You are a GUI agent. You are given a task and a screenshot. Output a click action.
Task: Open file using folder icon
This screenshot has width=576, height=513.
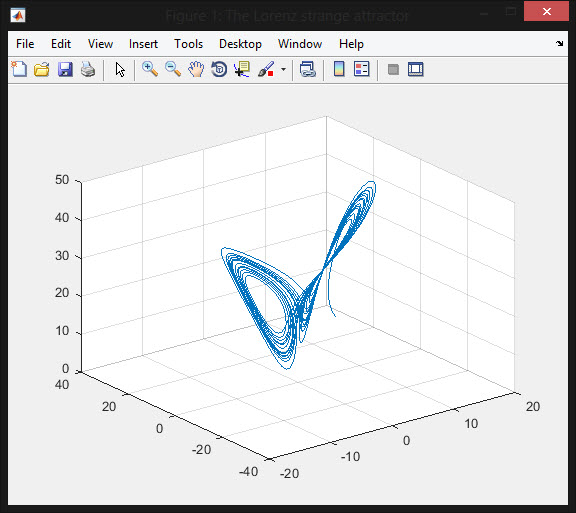42,69
